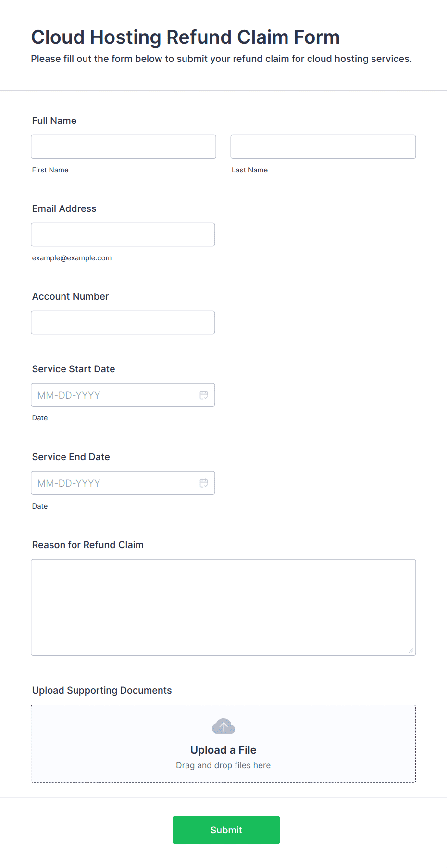Click the Account Number label
This screenshot has width=447, height=868.
click(71, 296)
